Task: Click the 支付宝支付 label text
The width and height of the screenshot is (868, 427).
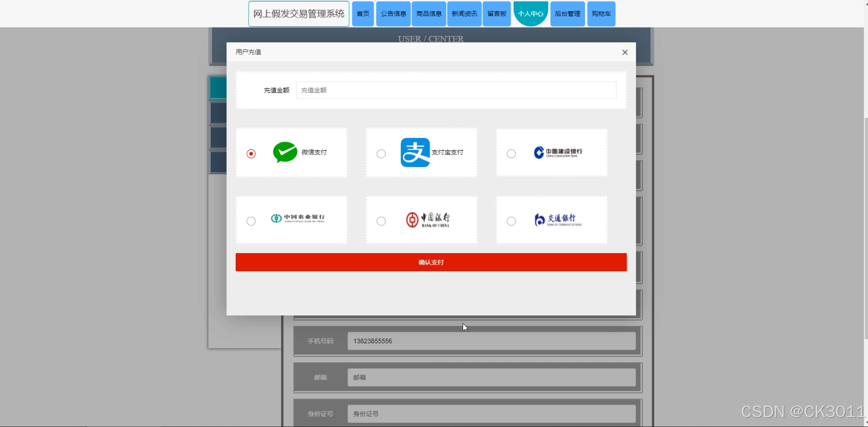Action: (x=447, y=152)
